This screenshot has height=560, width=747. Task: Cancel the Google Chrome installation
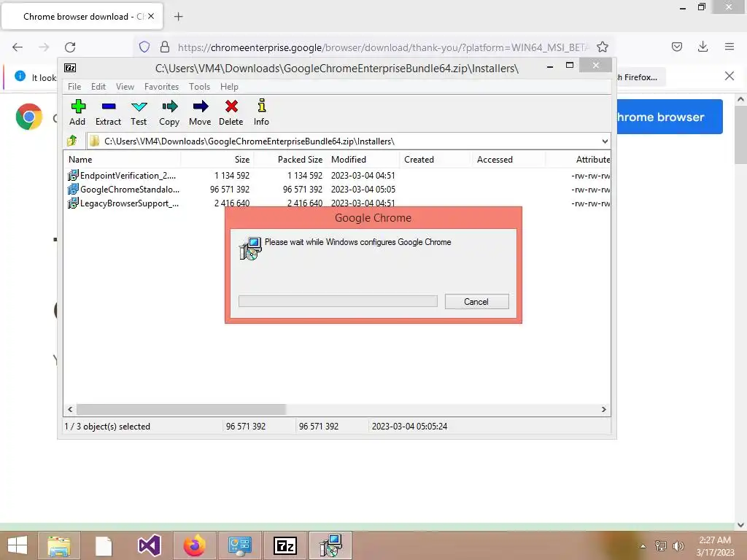(x=476, y=301)
